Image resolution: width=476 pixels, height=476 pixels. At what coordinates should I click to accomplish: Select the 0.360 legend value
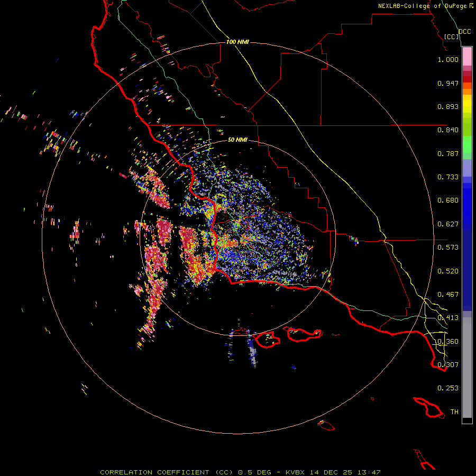(x=448, y=342)
